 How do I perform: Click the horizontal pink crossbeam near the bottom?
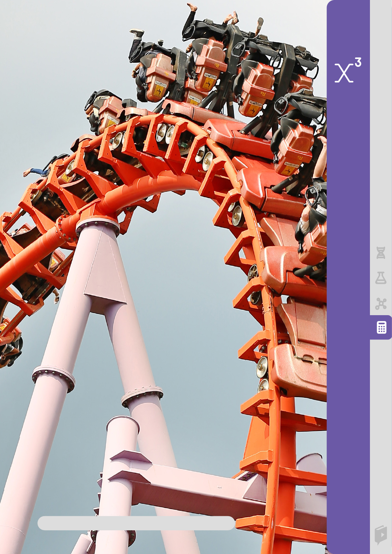click(197, 487)
